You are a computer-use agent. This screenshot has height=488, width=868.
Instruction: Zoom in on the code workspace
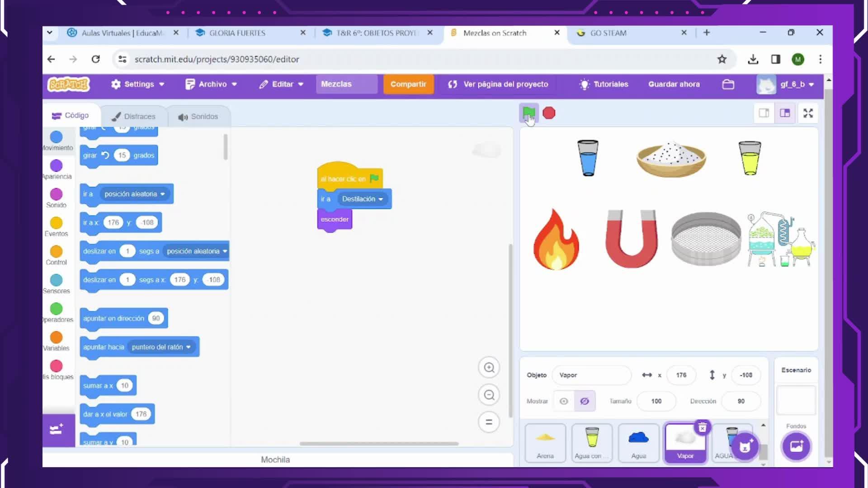pyautogui.click(x=489, y=367)
